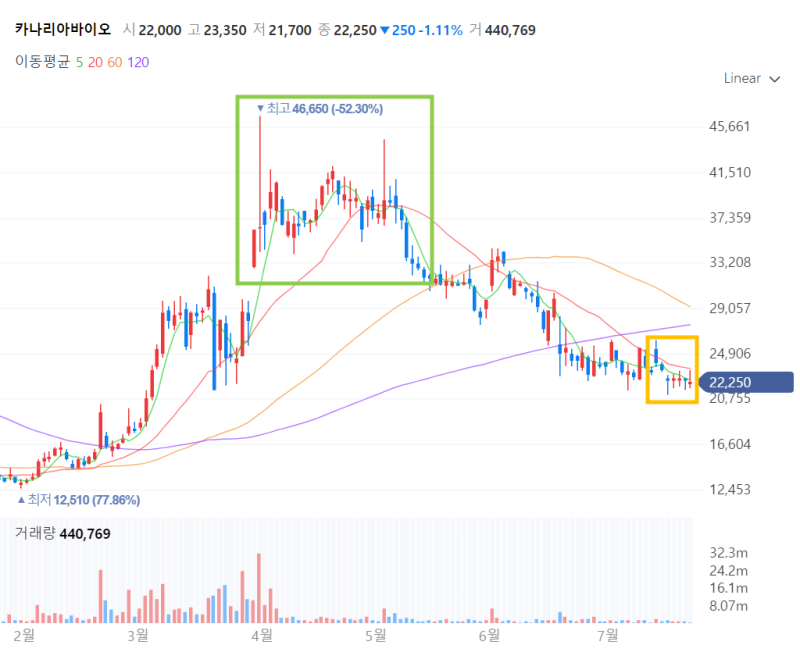
Task: Click the 29,057 price axis label
Action: (730, 308)
